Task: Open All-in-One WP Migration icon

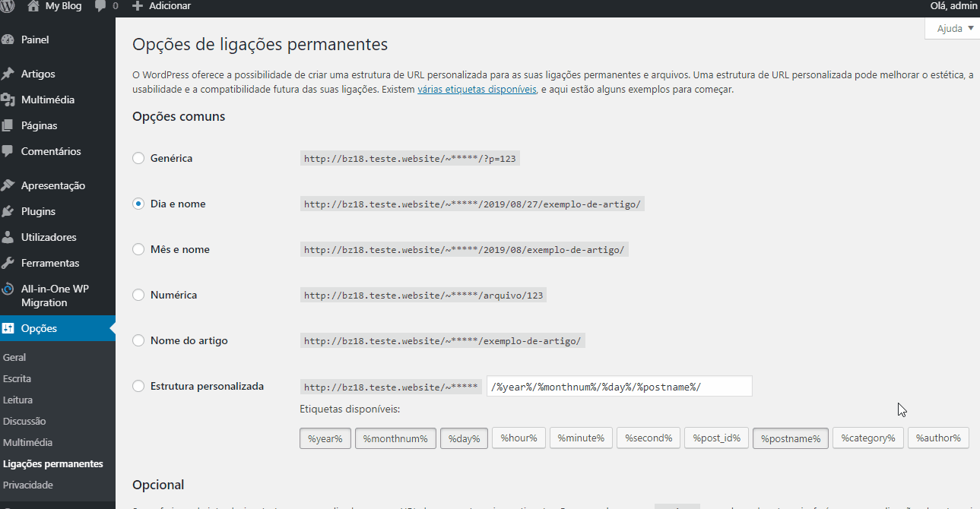Action: (8, 289)
